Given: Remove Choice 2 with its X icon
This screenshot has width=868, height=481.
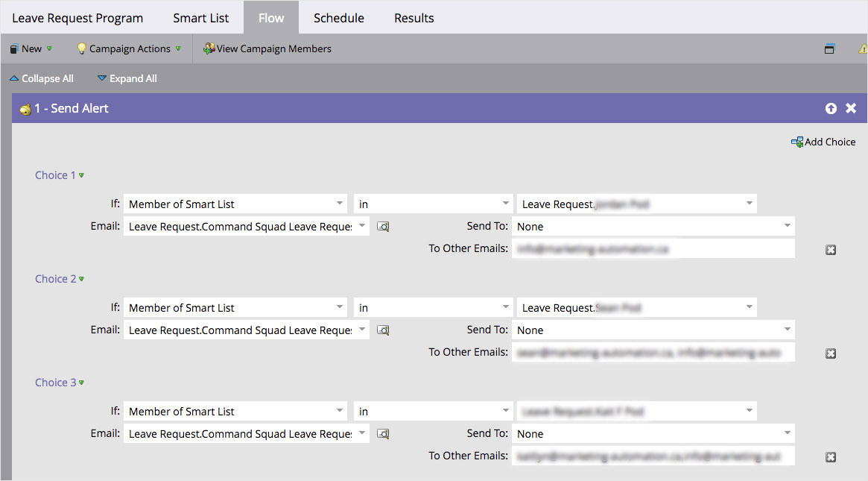Looking at the screenshot, I should (831, 353).
